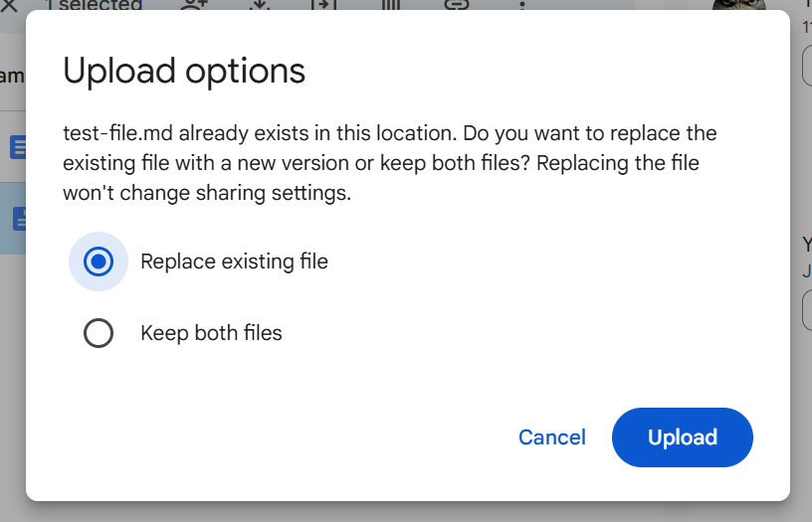Choose the Keep both files radio button
This screenshot has width=812, height=522.
tap(99, 333)
